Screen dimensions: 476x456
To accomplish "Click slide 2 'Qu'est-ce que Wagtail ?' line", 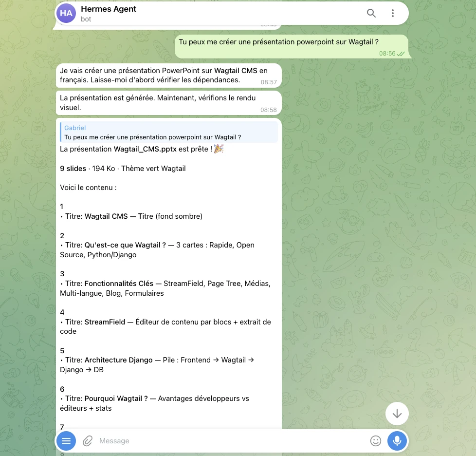I will point(157,250).
